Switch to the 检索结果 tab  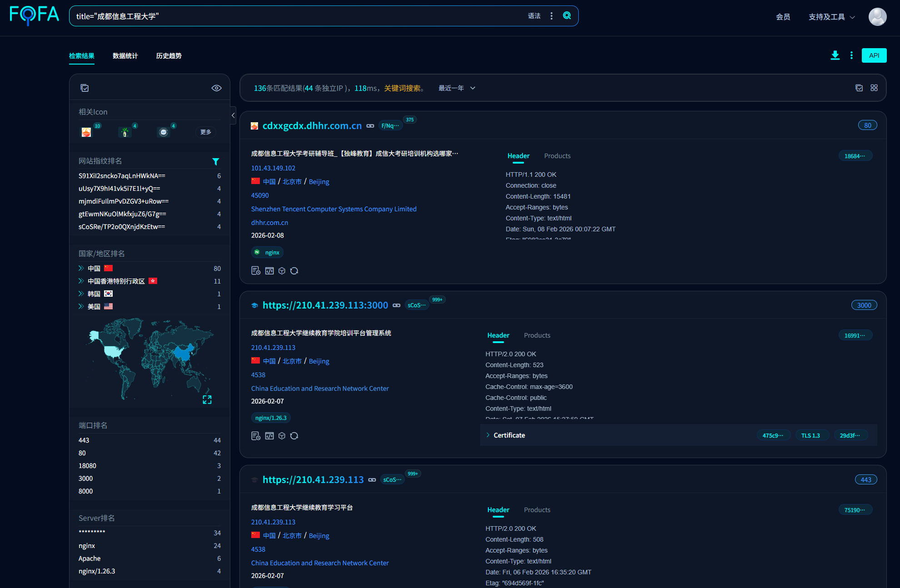(x=82, y=56)
